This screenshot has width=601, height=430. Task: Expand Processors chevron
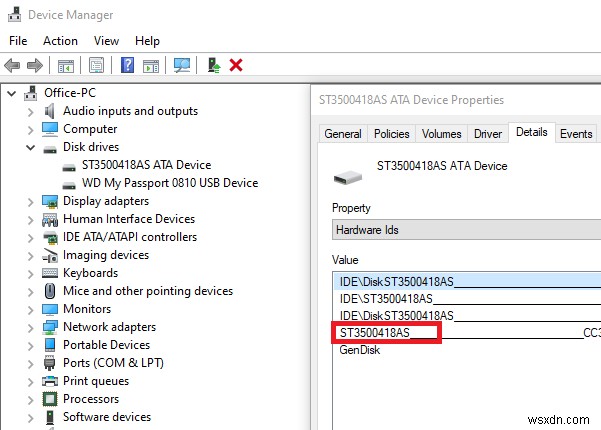click(x=30, y=400)
